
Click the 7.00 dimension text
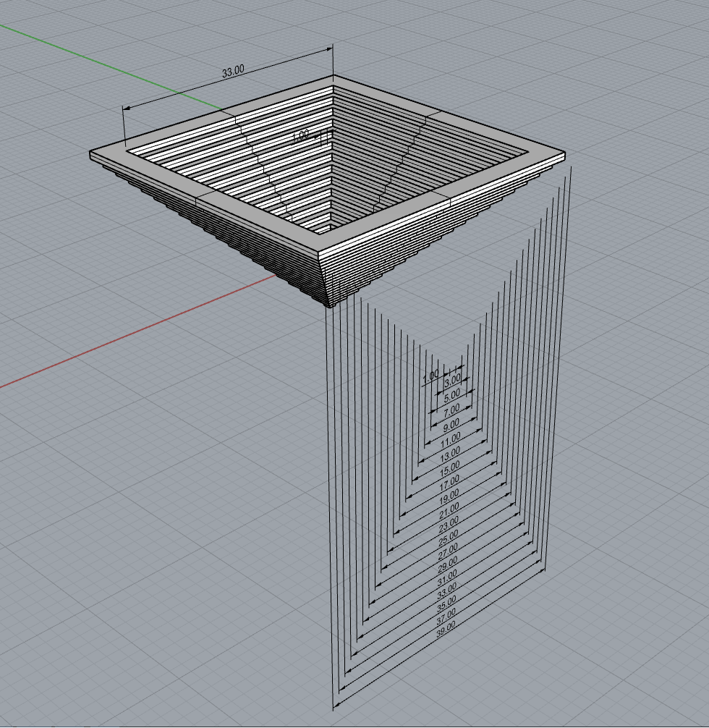pyautogui.click(x=451, y=410)
